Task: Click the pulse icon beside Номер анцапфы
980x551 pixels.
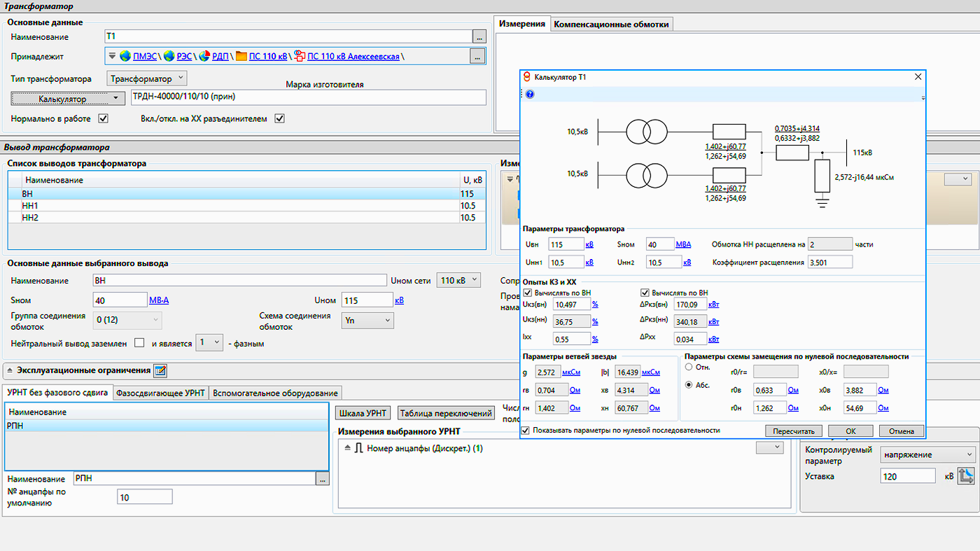Action: click(358, 449)
